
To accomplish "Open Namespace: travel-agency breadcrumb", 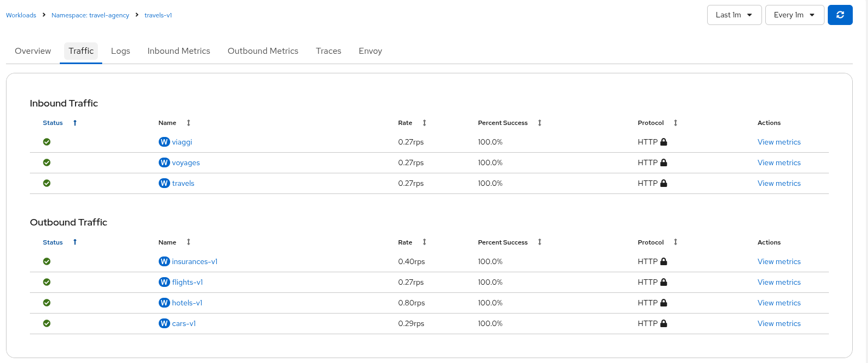I will click(x=90, y=15).
